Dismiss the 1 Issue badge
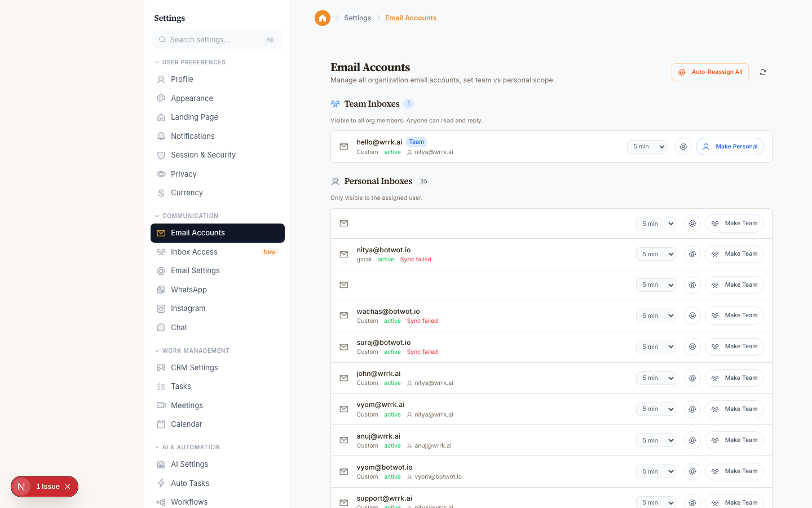The image size is (812, 508). 67,486
